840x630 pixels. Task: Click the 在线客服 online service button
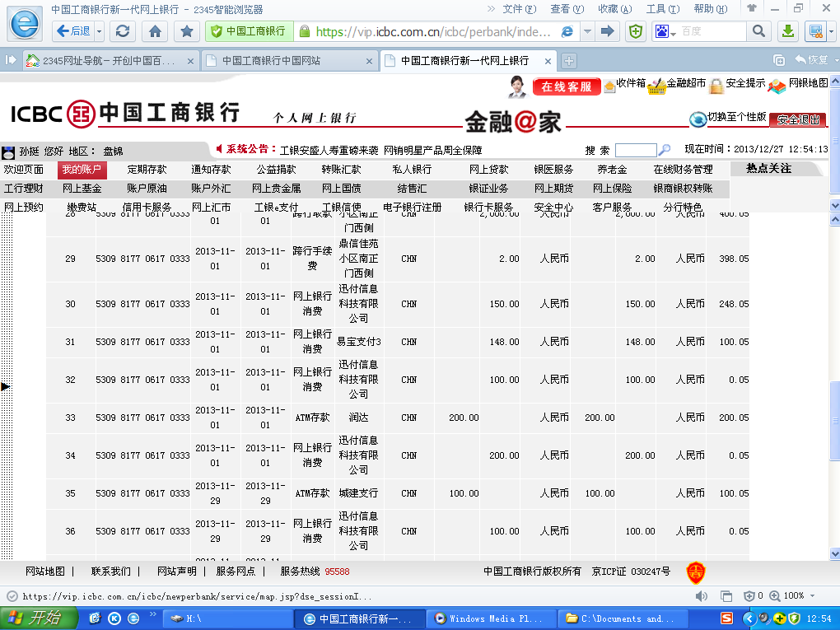[x=567, y=86]
